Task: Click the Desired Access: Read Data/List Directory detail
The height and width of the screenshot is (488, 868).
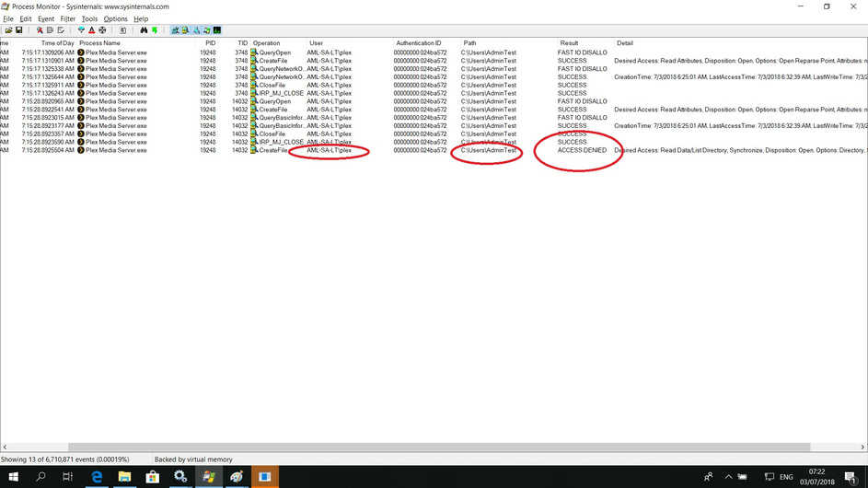Action: (741, 150)
